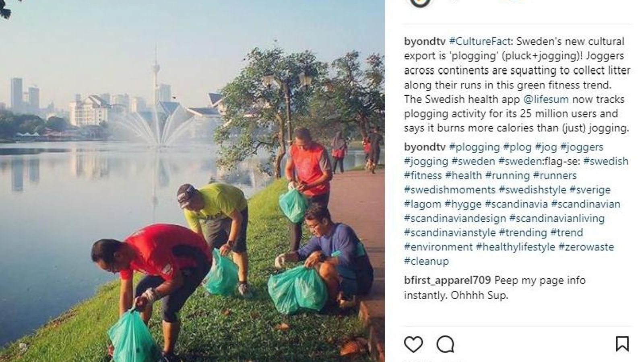Image resolution: width=644 pixels, height=362 pixels.
Task: Save the post with the bookmark icon
Action: (622, 344)
